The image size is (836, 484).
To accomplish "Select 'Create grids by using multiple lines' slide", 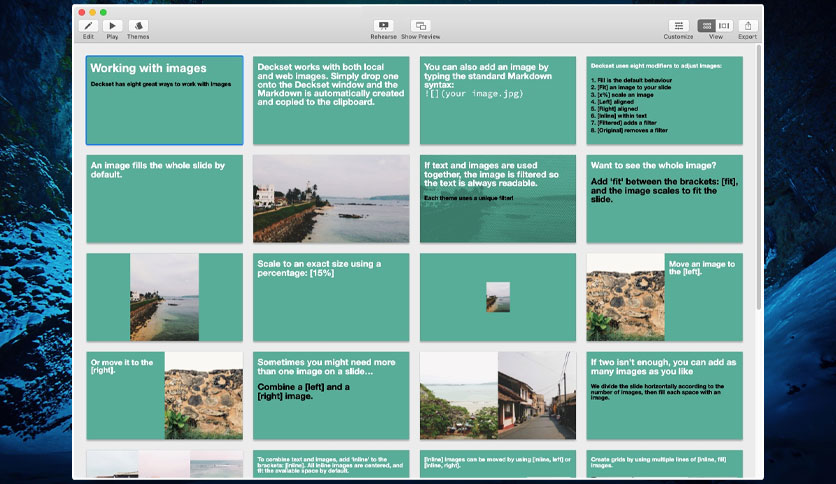I will pyautogui.click(x=664, y=464).
